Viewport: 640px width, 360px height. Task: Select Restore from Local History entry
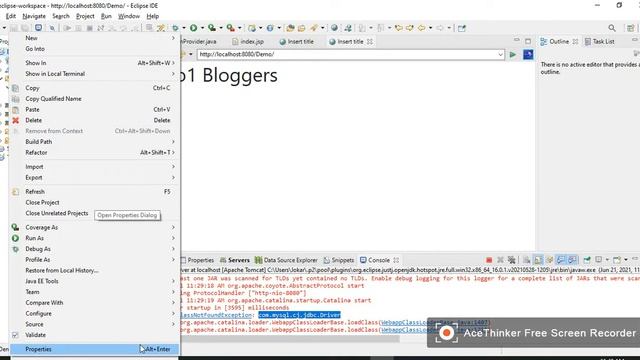pyautogui.click(x=94, y=271)
